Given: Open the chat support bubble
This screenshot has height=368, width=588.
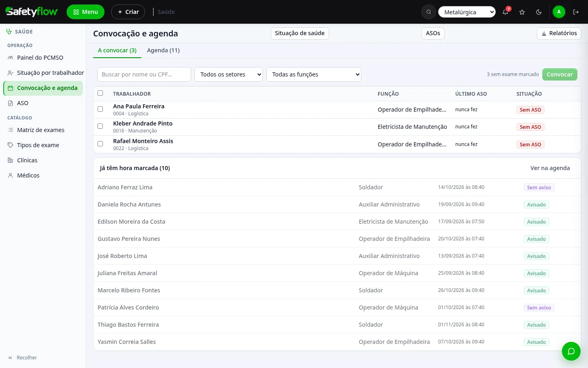Looking at the screenshot, I should pyautogui.click(x=571, y=351).
